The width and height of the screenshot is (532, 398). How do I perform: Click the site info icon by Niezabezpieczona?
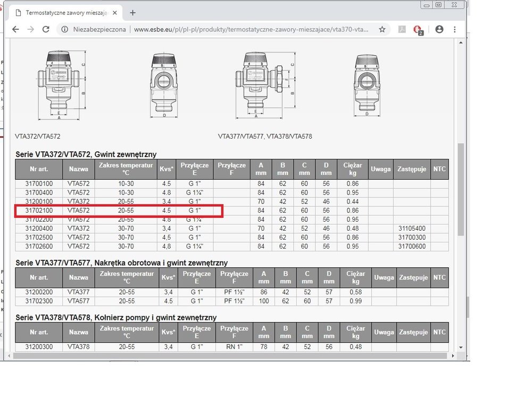point(64,30)
